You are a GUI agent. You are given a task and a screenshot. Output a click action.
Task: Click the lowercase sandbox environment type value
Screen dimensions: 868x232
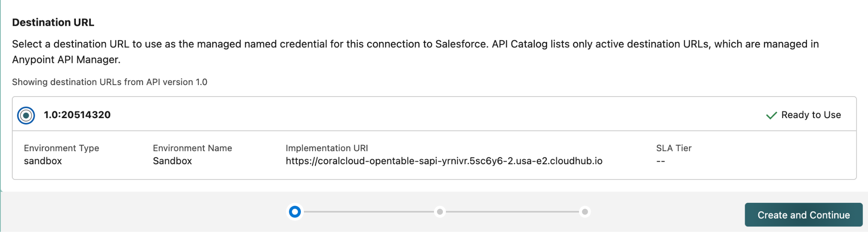tap(43, 161)
